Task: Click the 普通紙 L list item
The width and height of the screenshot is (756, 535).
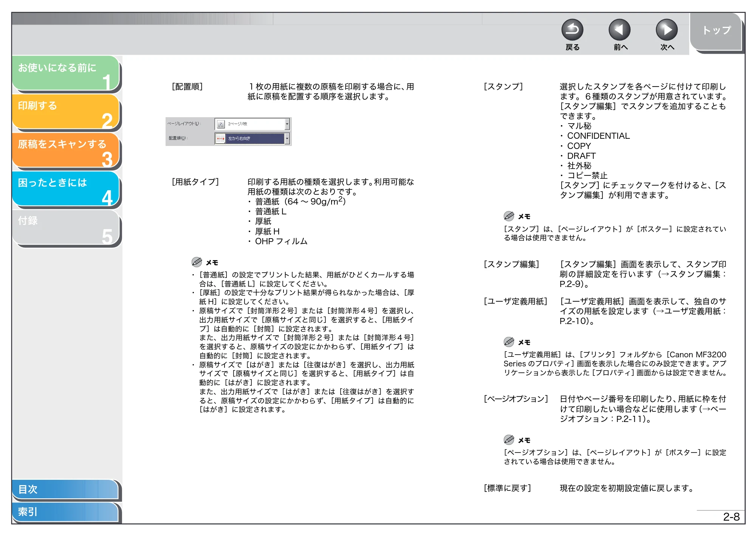Action: [x=271, y=211]
